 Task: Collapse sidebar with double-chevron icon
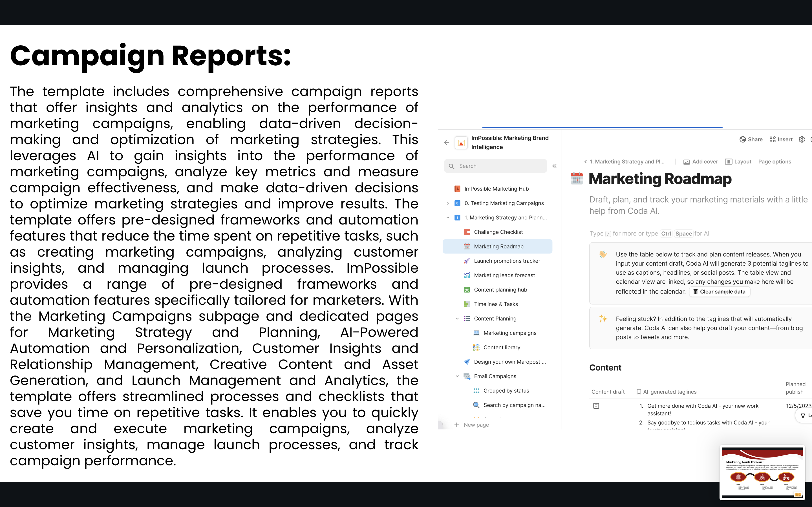[x=554, y=166]
